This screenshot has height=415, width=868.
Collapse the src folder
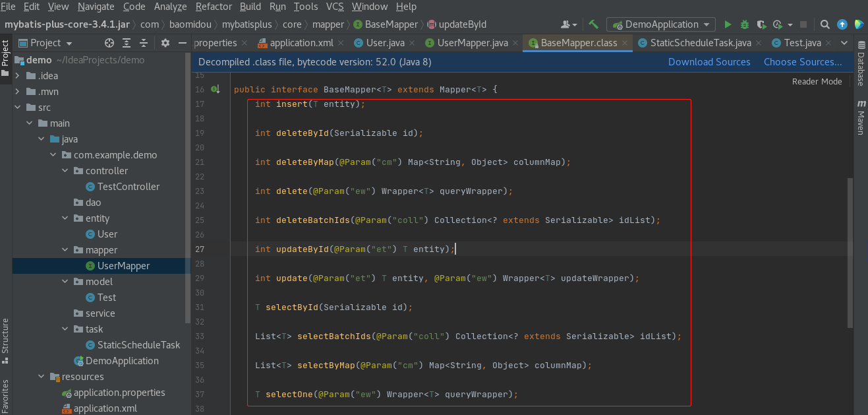pyautogui.click(x=18, y=108)
